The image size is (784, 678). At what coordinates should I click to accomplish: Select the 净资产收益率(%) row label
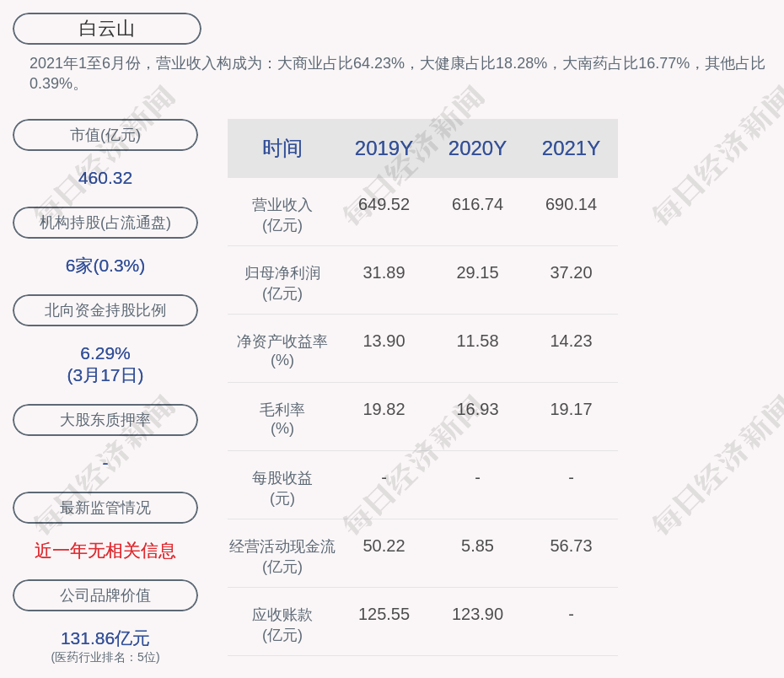(x=282, y=351)
